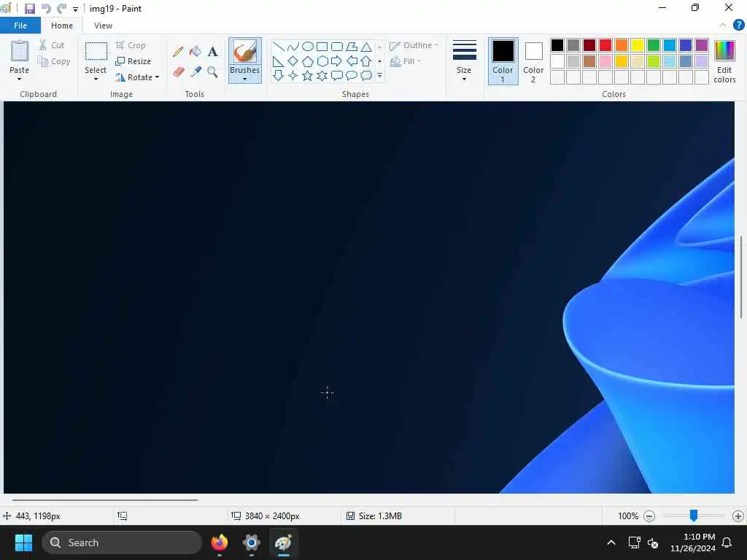
Task: Choose the Triangle shape
Action: point(366,46)
